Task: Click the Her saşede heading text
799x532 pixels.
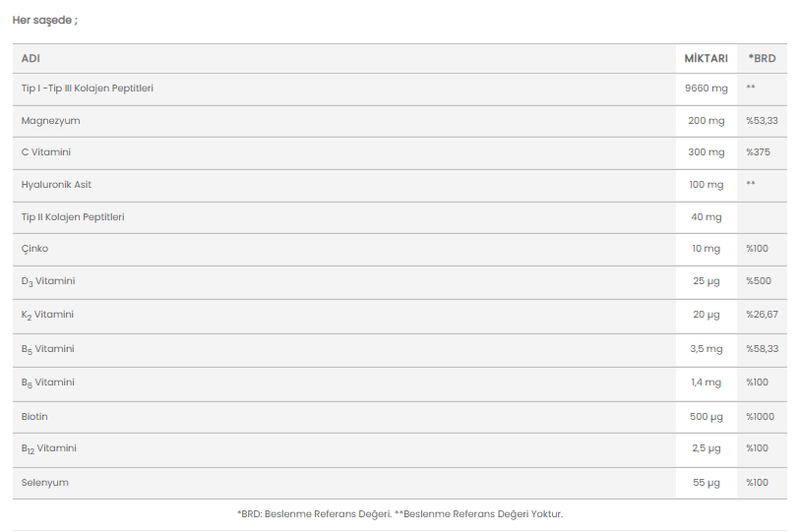Action: pos(45,21)
